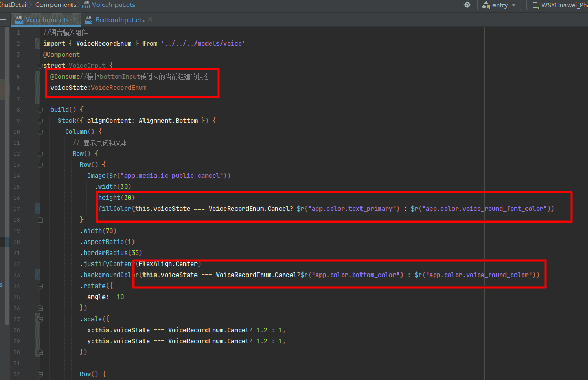The width and height of the screenshot is (588, 380).
Task: Click the ETS file icon on VoiceInput.ets tab
Action: point(19,20)
